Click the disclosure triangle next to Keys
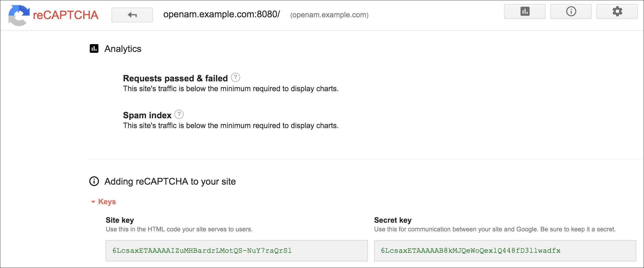 93,202
